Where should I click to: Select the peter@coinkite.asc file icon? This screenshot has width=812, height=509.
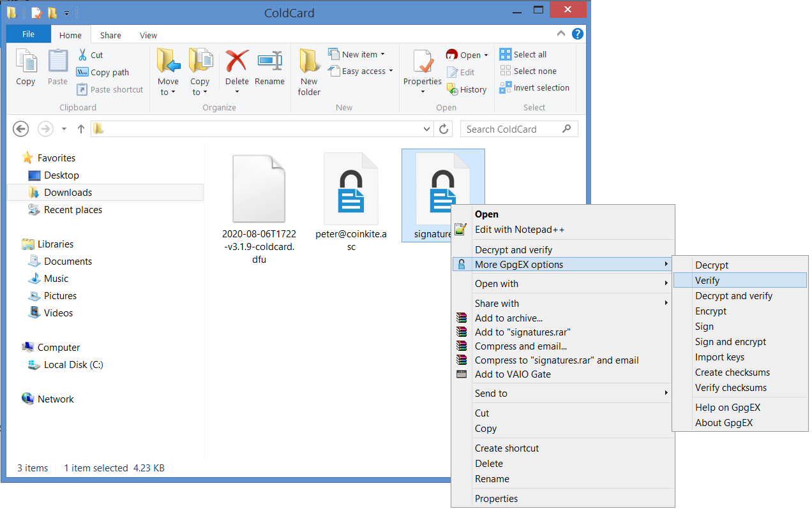351,188
